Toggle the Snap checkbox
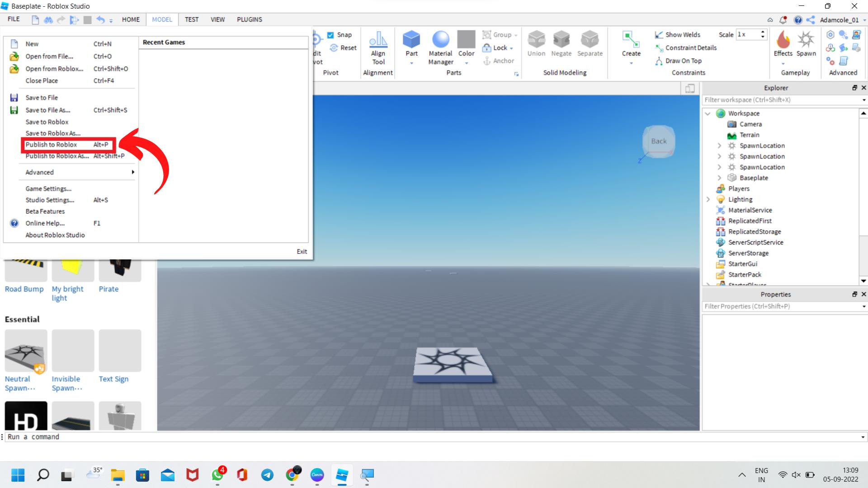The image size is (868, 488). (x=330, y=35)
